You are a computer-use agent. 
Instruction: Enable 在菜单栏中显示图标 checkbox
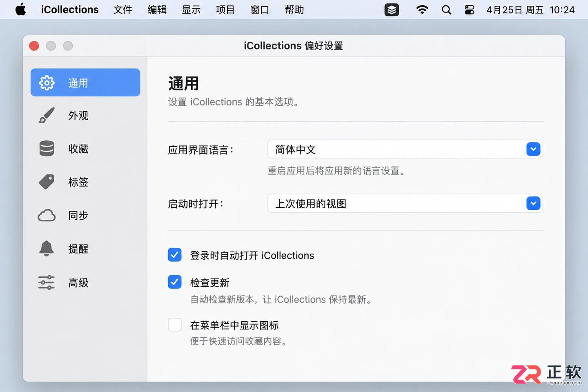[175, 325]
